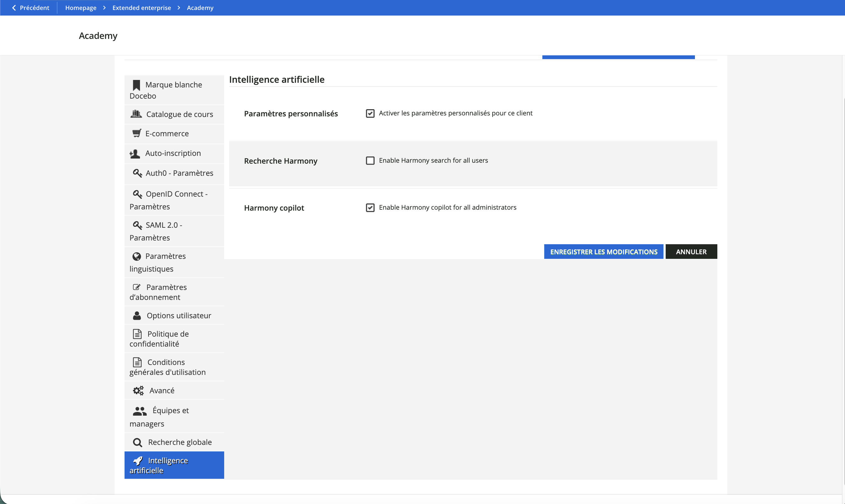Viewport: 845px width, 504px height.
Task: Click the globe icon for Paramètres linguistiques
Action: tap(137, 256)
